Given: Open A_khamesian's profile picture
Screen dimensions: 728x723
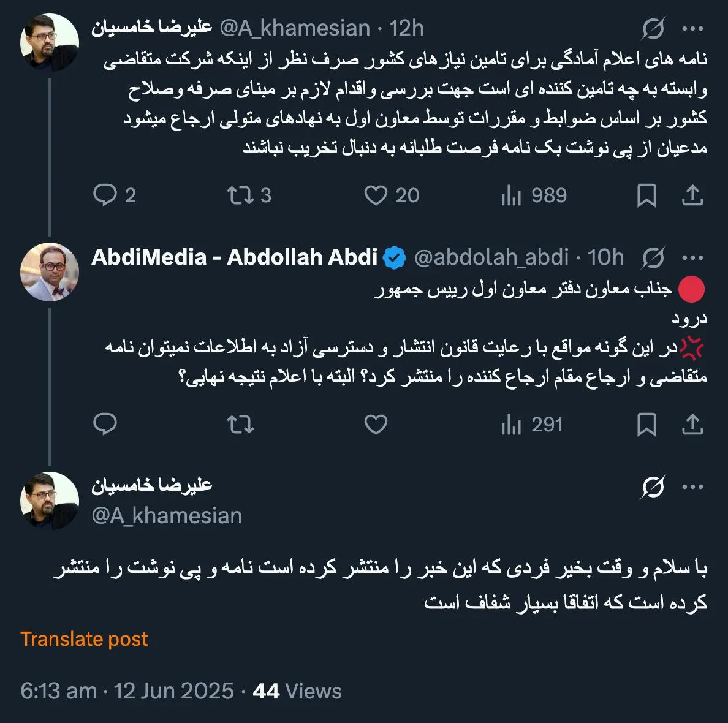Looking at the screenshot, I should click(49, 41).
